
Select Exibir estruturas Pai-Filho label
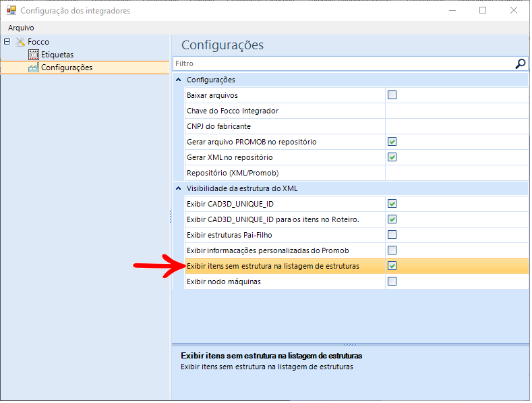(229, 235)
